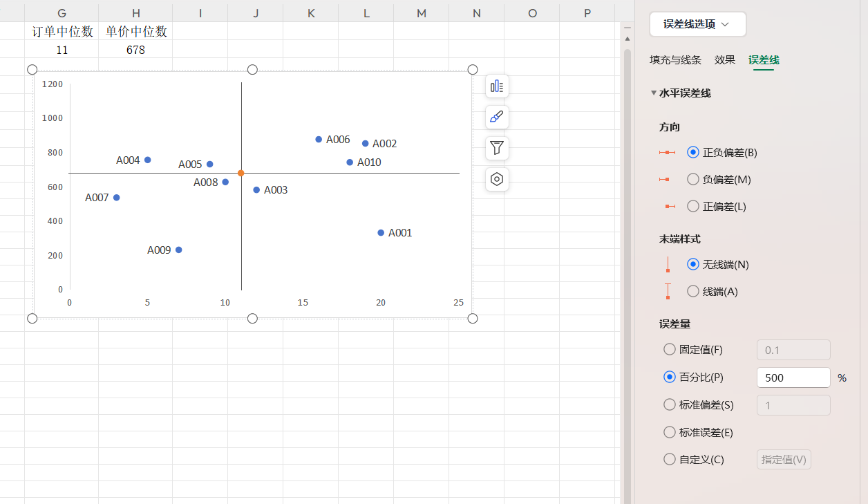The height and width of the screenshot is (504, 868).
Task: Switch error amount to 固定值
Action: click(x=669, y=349)
